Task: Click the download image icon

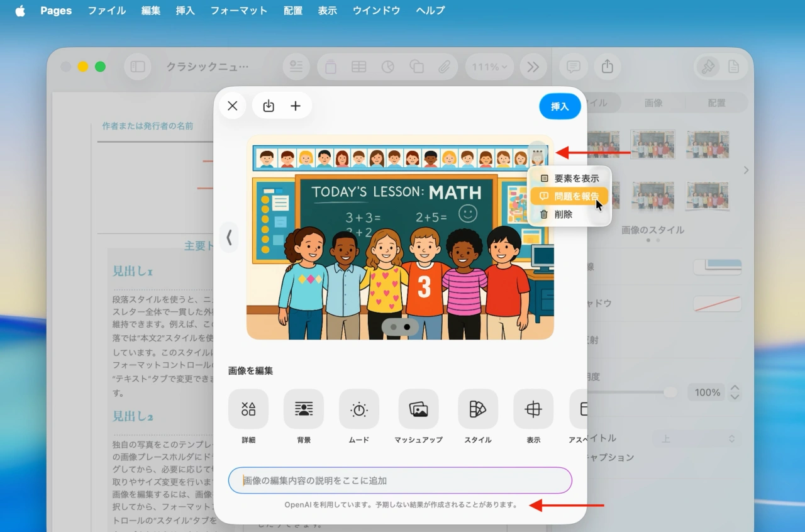Action: pos(269,106)
